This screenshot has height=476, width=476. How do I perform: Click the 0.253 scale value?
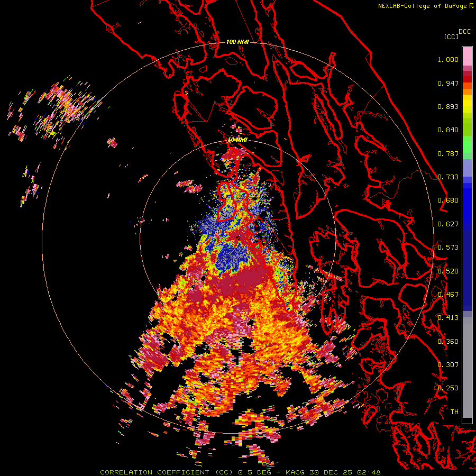(448, 388)
